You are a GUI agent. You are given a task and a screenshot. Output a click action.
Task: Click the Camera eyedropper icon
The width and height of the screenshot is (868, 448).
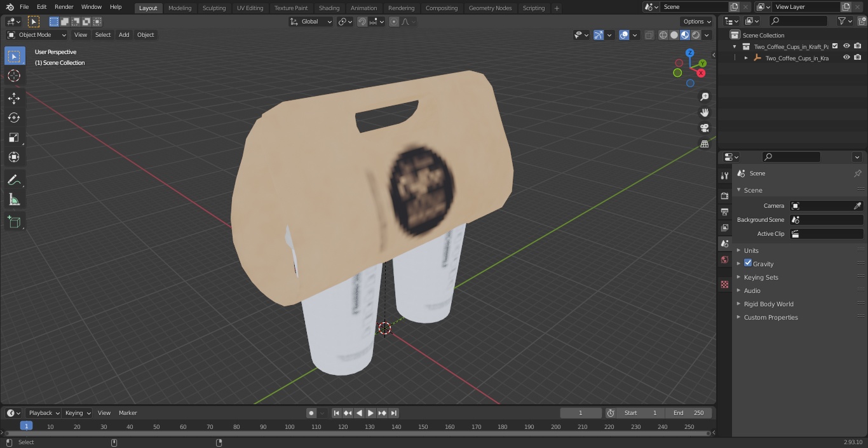[x=857, y=206]
